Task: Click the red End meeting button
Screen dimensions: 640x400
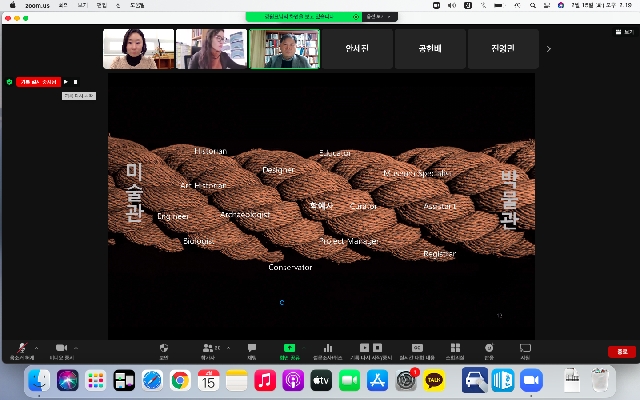Action: 622,351
